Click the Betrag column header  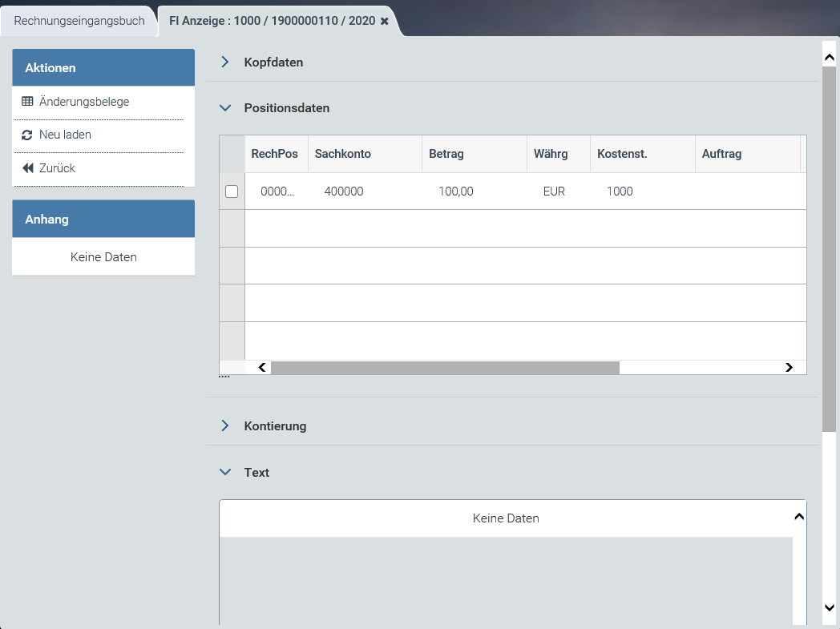point(446,154)
